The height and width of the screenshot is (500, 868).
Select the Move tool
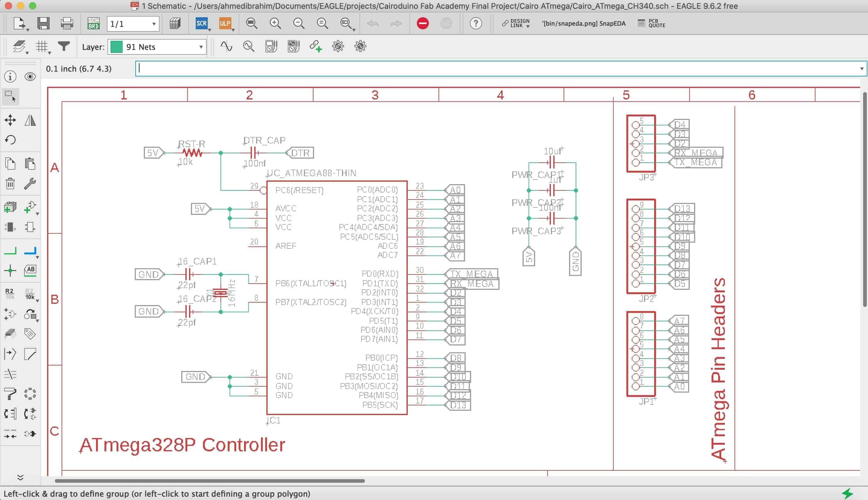click(x=10, y=120)
